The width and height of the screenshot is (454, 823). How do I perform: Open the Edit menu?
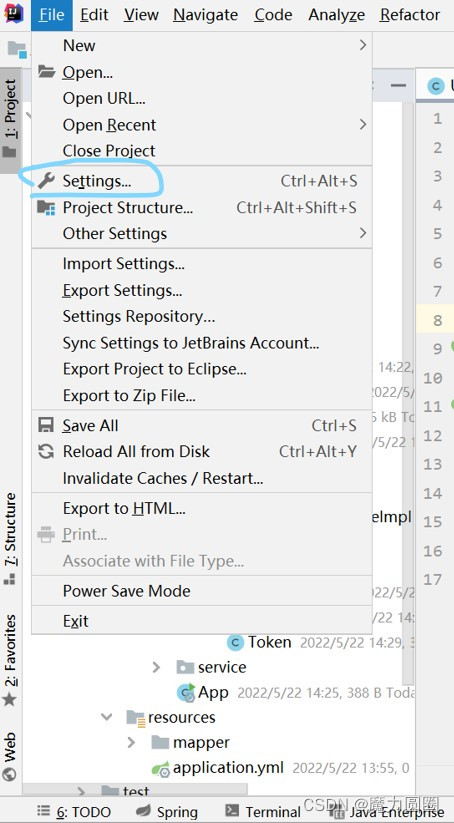point(94,15)
